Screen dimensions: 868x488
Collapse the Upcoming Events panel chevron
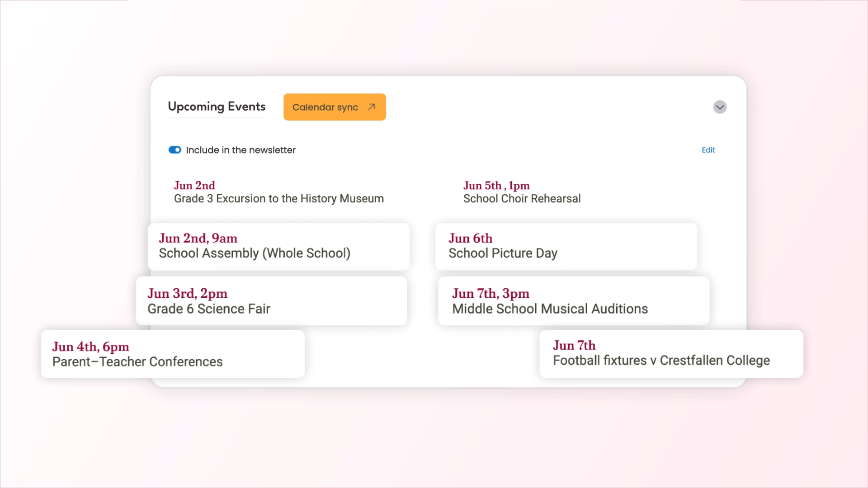(720, 107)
